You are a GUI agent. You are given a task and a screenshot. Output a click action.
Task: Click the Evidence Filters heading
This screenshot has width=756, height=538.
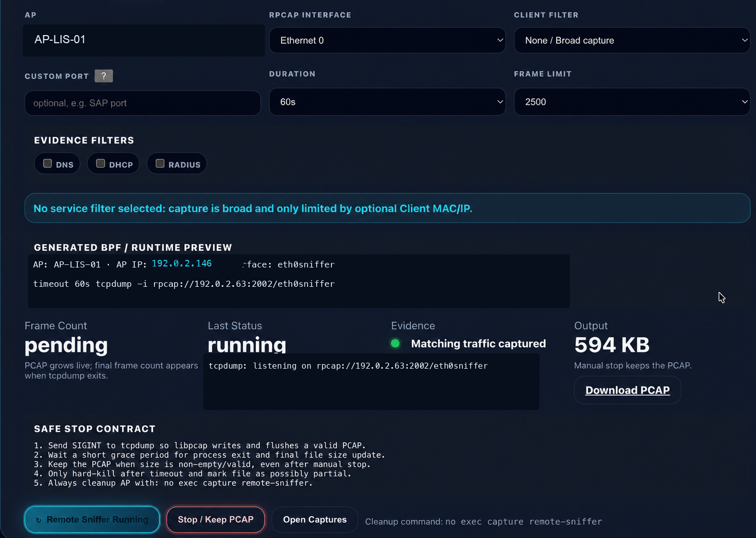point(84,140)
